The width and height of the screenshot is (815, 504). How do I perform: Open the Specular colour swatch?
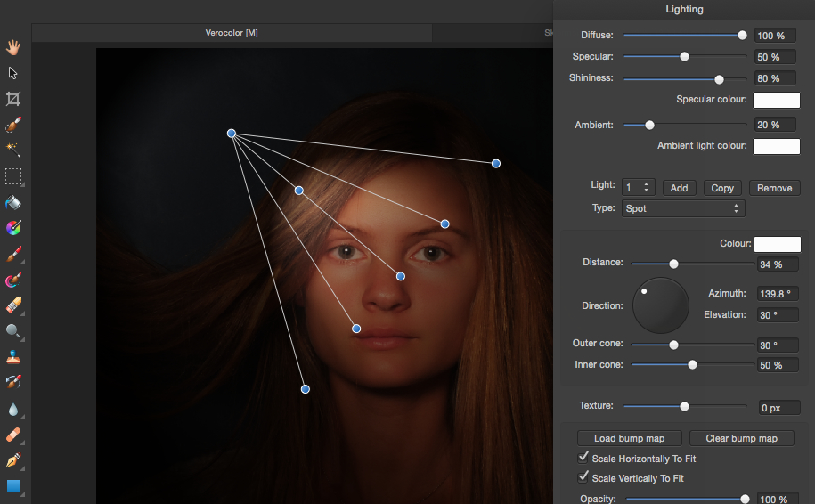[x=776, y=100]
